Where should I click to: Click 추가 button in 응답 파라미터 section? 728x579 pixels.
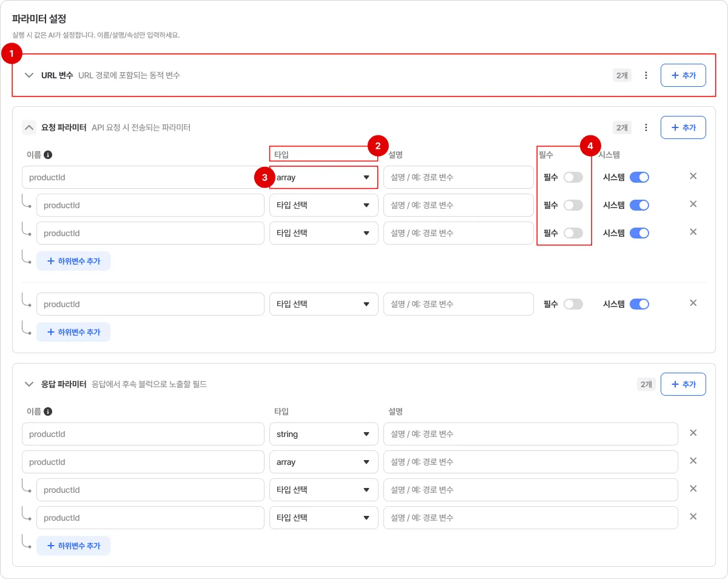click(683, 384)
